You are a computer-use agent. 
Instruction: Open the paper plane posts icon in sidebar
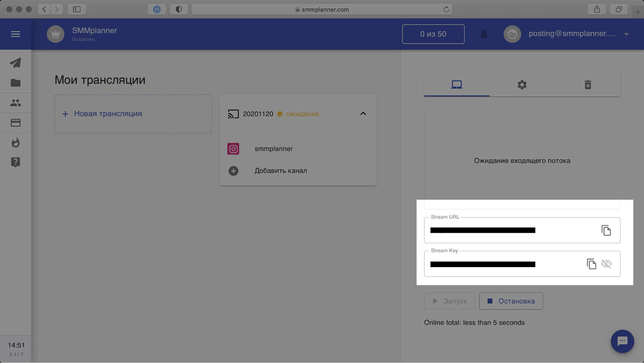click(x=15, y=63)
